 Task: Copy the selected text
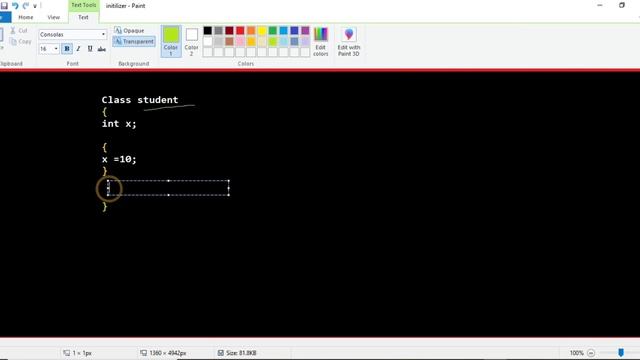21,42
